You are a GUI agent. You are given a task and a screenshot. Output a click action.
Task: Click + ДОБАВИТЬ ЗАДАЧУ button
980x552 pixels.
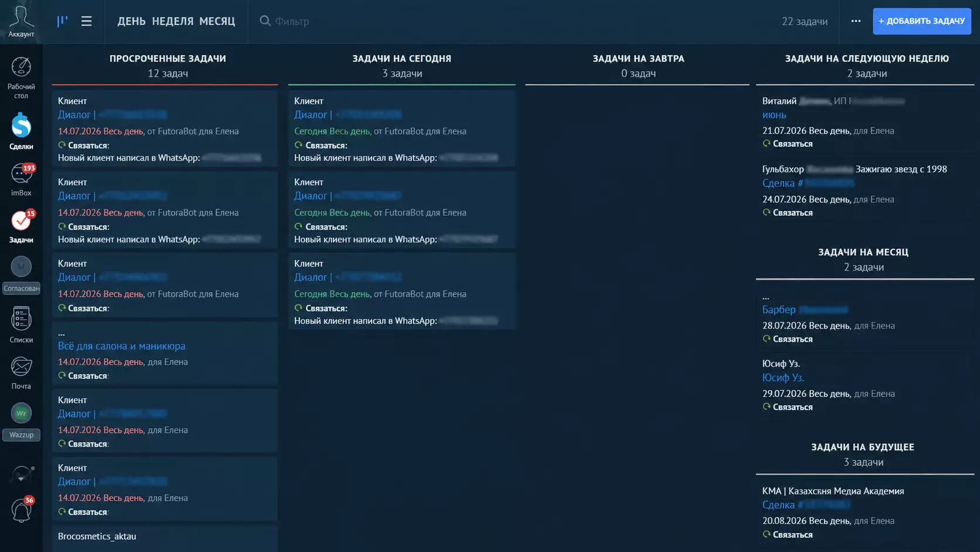(921, 21)
